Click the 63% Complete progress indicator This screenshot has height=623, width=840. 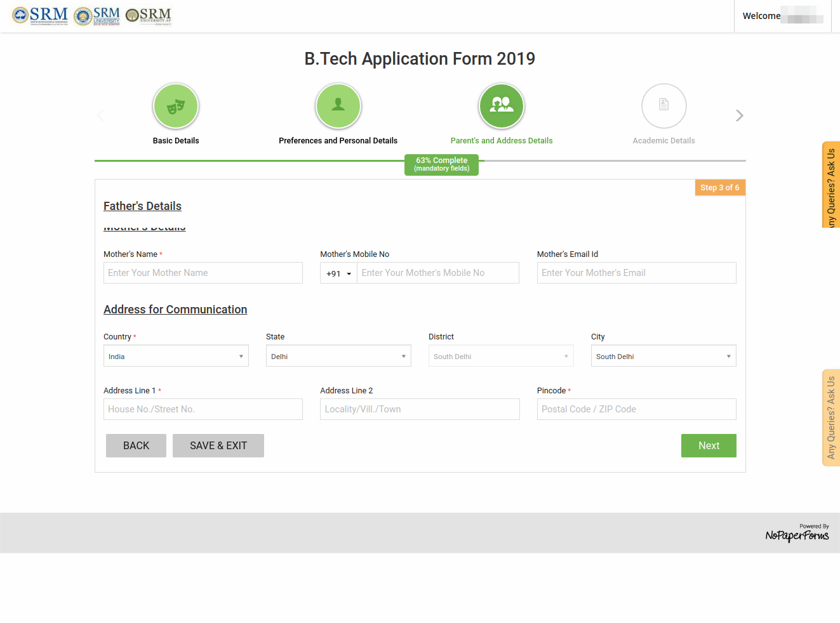(x=441, y=164)
